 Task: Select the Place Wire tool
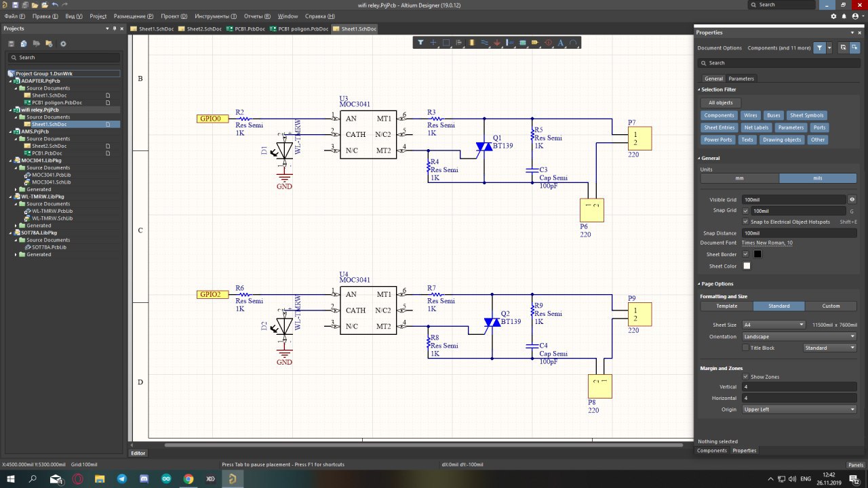pos(484,43)
